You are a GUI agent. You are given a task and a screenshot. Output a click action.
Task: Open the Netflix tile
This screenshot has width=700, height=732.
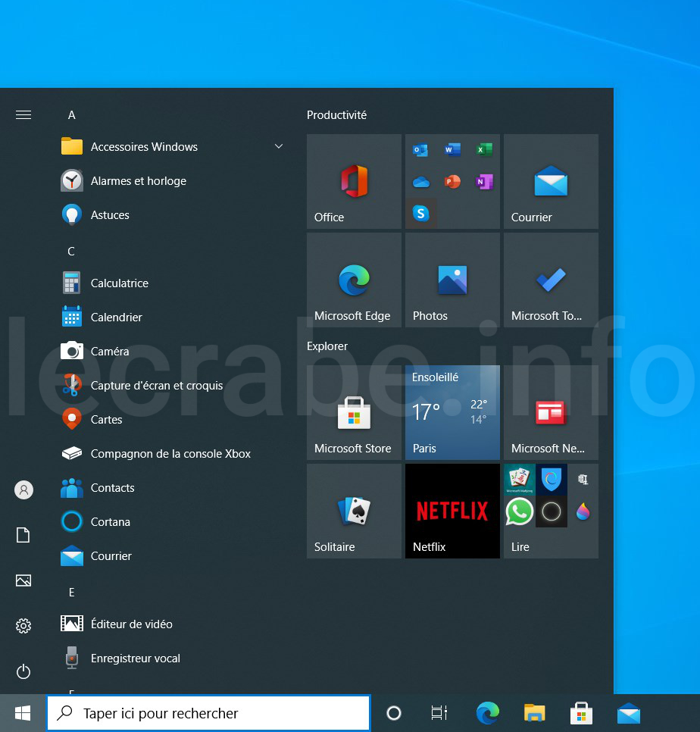tap(452, 511)
